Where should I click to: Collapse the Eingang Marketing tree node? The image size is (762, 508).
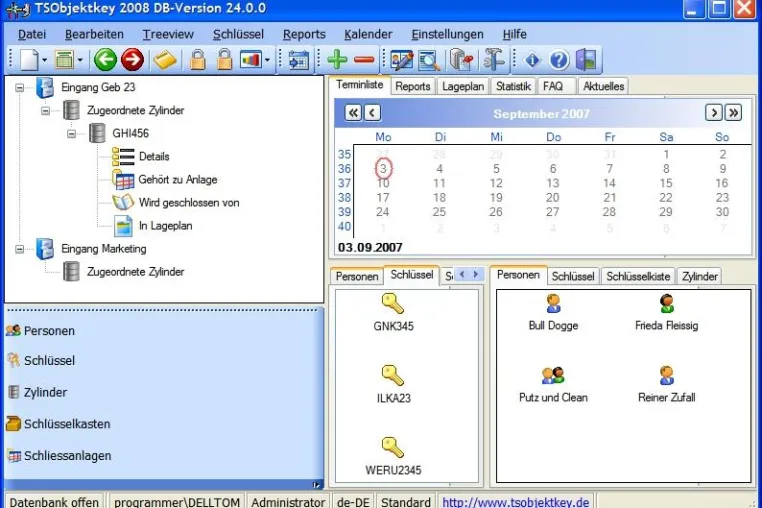[x=19, y=249]
